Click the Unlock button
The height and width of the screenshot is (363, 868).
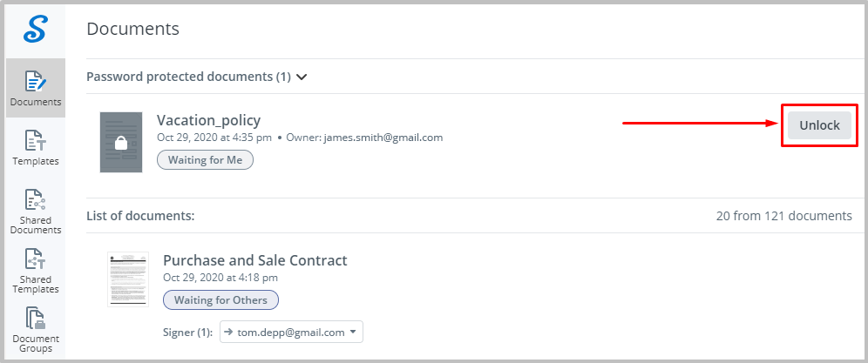point(819,125)
